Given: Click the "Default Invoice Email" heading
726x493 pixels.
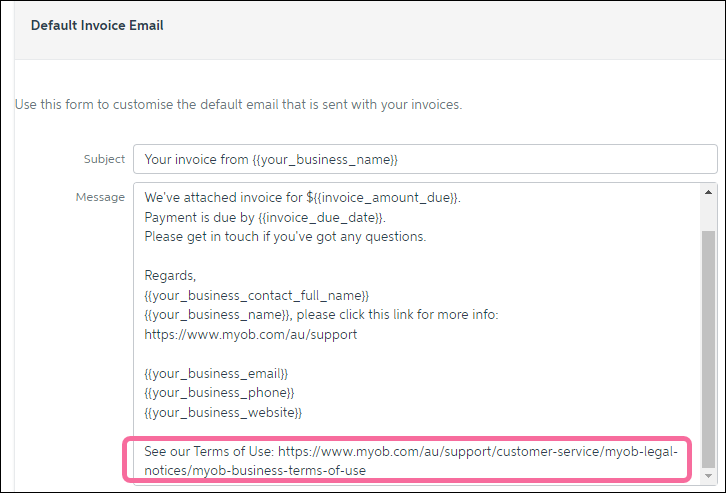Looking at the screenshot, I should pos(97,25).
